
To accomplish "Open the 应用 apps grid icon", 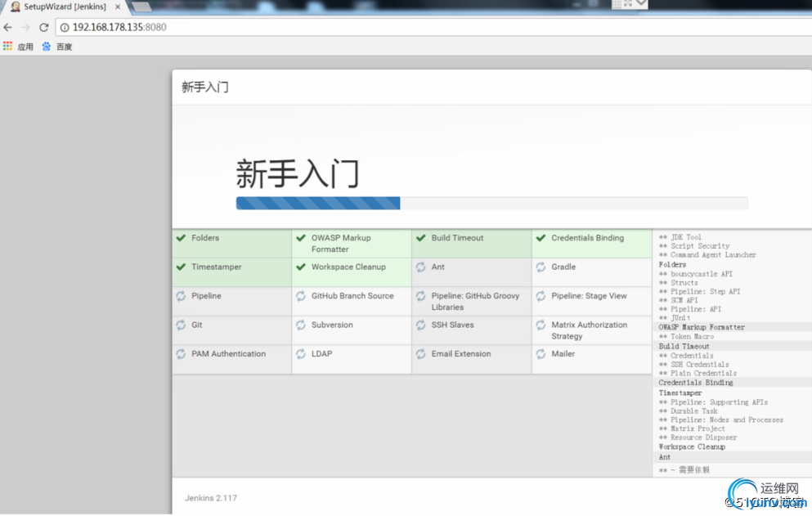I will pos(7,46).
